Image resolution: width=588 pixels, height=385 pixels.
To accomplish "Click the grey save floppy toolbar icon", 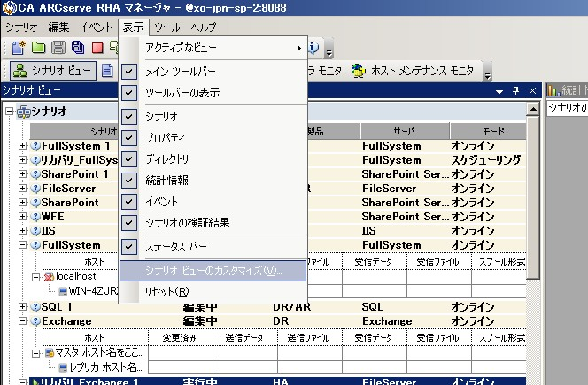I will pos(58,48).
